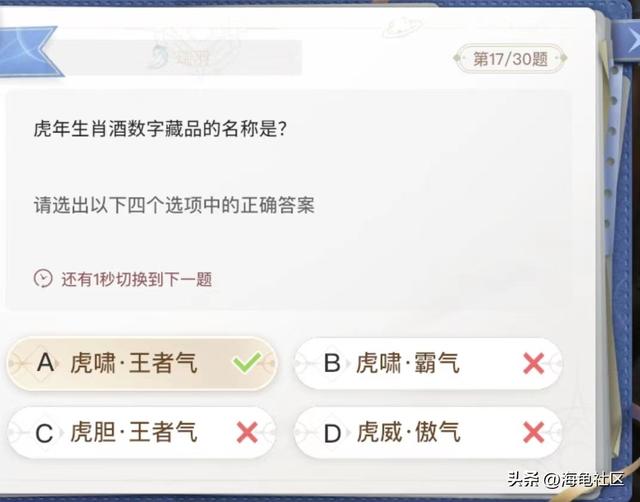Click the letter C label

coord(44,433)
